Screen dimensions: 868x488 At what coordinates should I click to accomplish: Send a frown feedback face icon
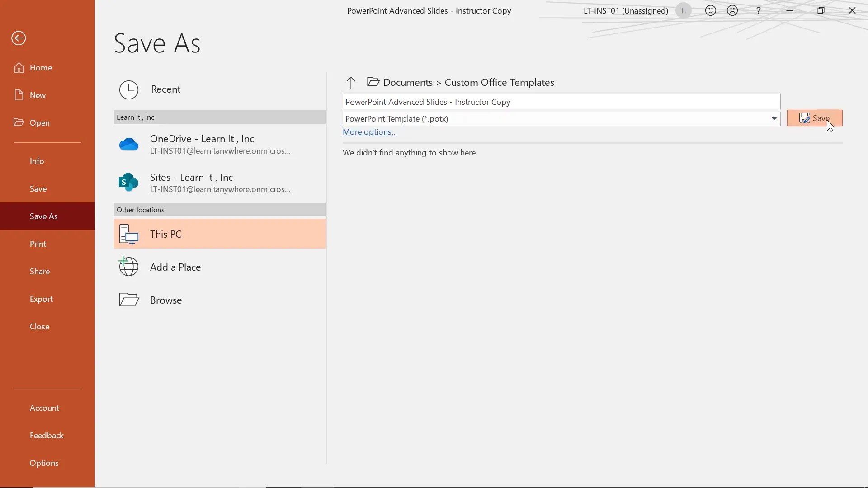click(732, 10)
